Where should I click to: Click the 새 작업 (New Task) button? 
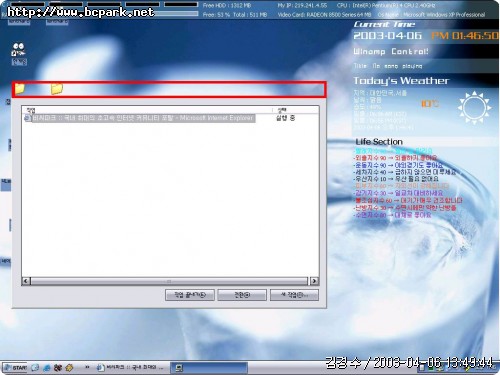(x=294, y=295)
